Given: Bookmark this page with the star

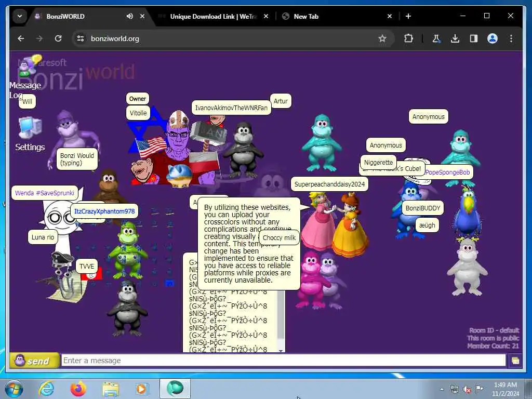Looking at the screenshot, I should pyautogui.click(x=382, y=38).
